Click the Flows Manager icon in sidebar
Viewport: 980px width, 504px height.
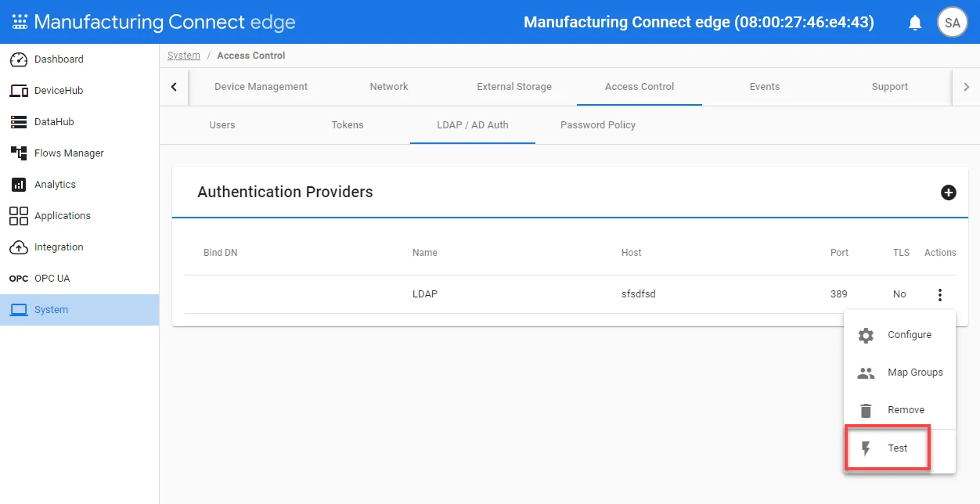click(19, 153)
